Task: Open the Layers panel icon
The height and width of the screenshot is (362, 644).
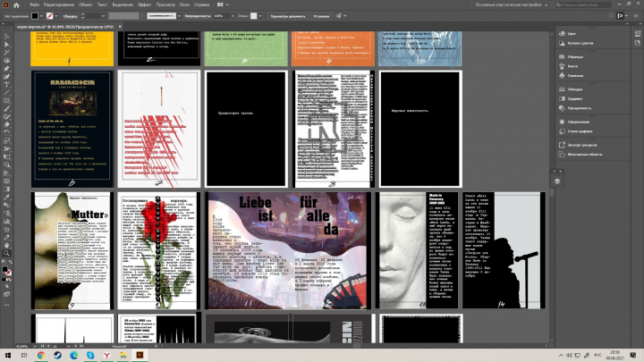Action: click(557, 181)
